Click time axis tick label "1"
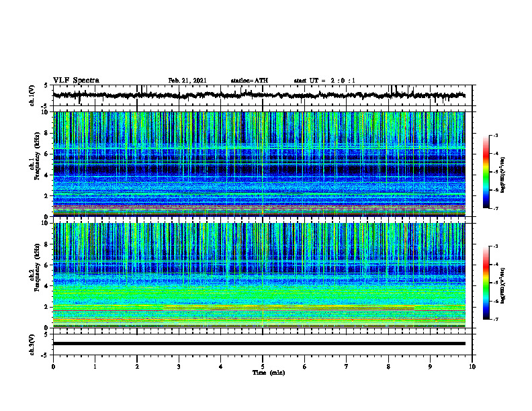Image resolution: width=532 pixels, height=411 pixels. coord(95,367)
